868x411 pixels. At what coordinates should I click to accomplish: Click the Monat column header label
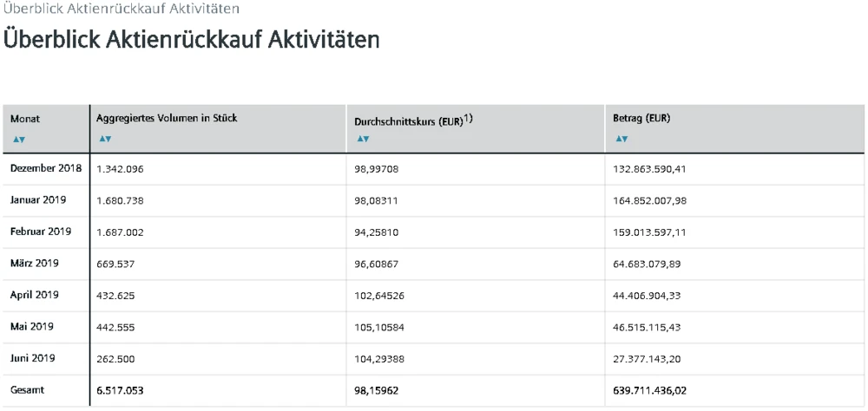(25, 119)
